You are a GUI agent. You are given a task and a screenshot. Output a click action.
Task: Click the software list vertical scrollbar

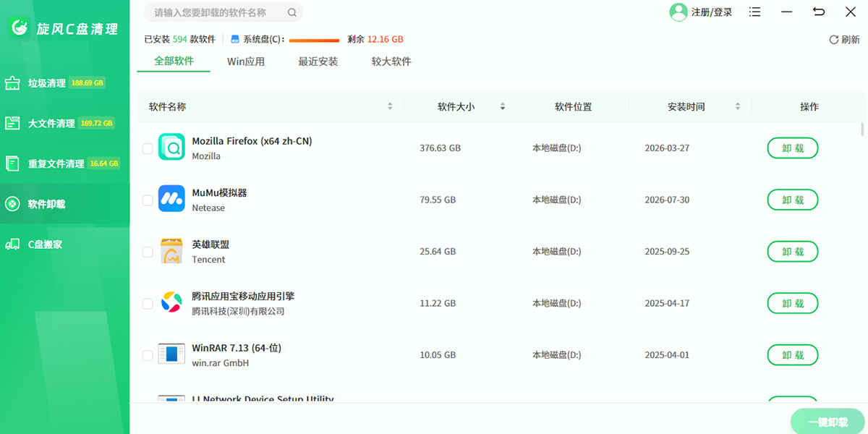point(862,129)
